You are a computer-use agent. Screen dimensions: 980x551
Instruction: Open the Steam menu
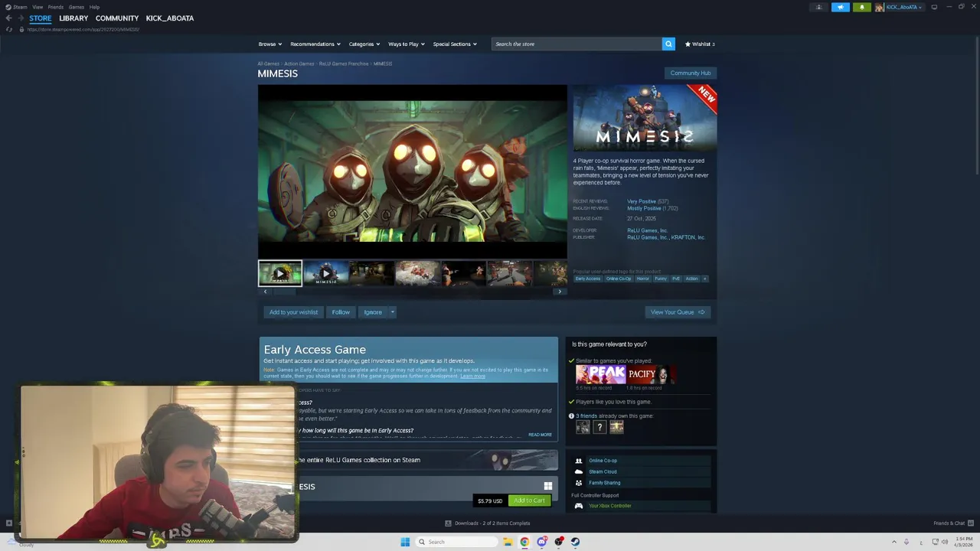(16, 7)
